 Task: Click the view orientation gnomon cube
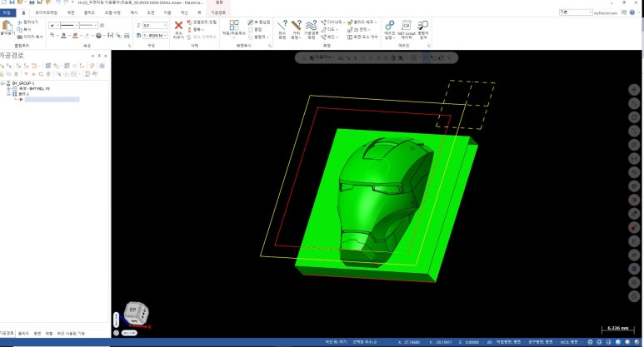(137, 313)
